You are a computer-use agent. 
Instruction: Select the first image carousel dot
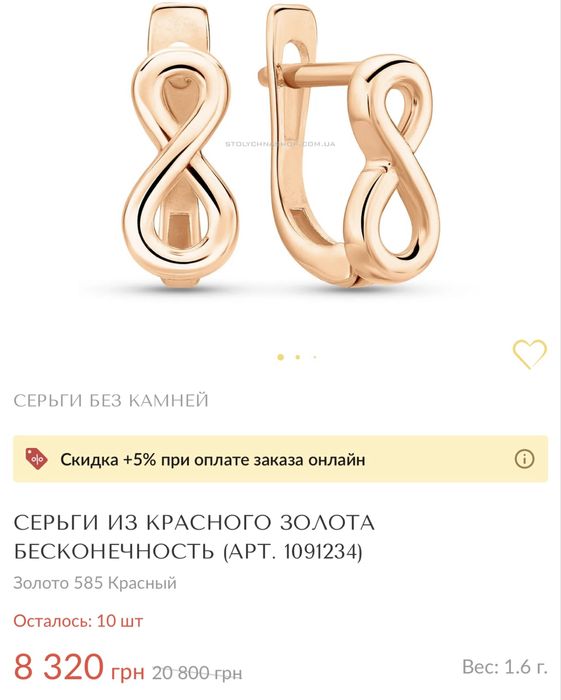[280, 357]
